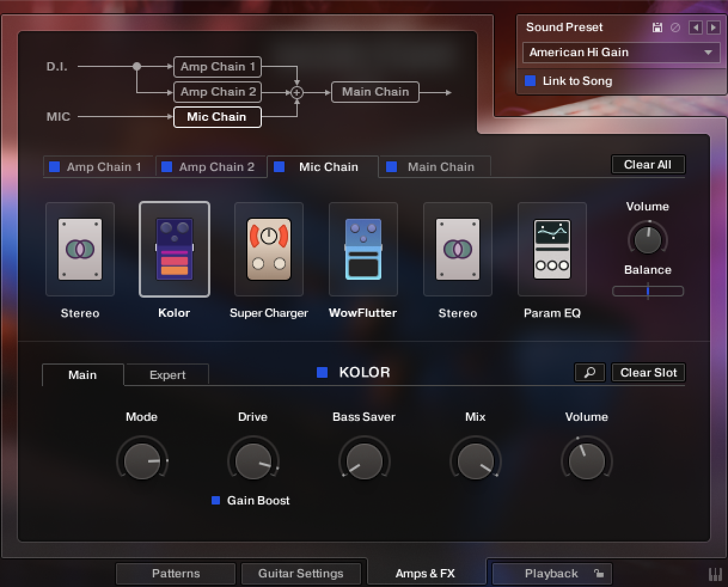Save the current Sound Preset
This screenshot has width=728, height=587.
(657, 27)
